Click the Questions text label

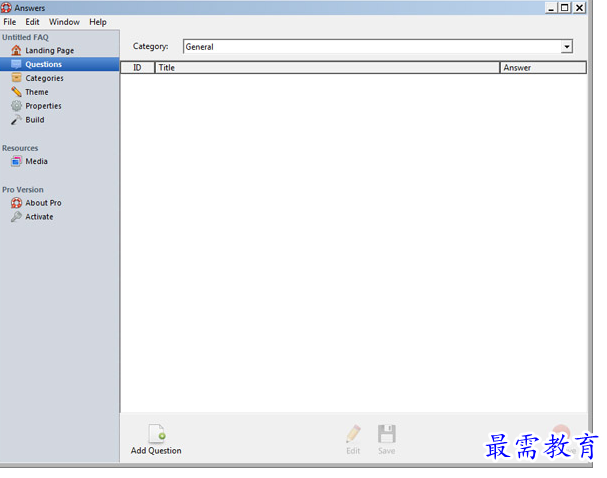coord(43,64)
